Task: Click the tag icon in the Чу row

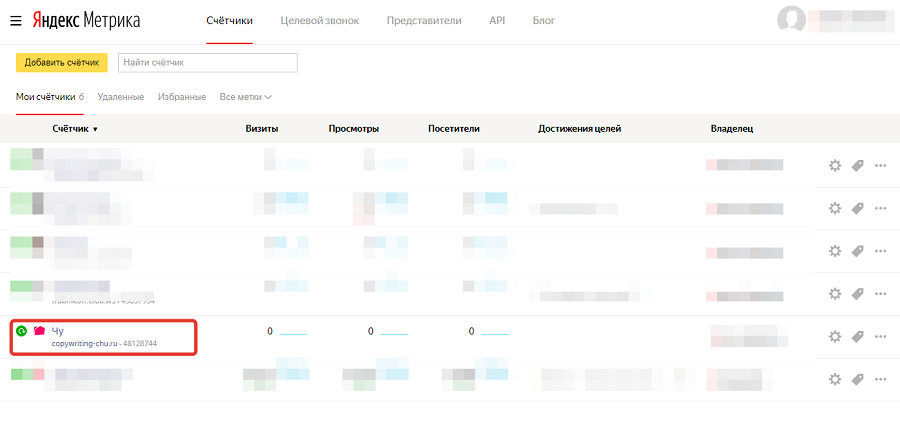Action: pos(857,337)
